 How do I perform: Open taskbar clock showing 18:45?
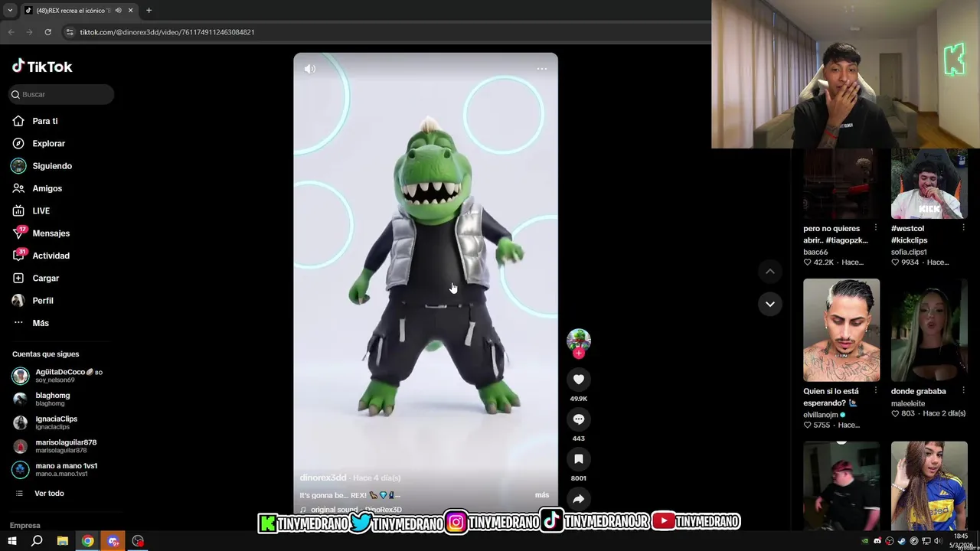(961, 541)
